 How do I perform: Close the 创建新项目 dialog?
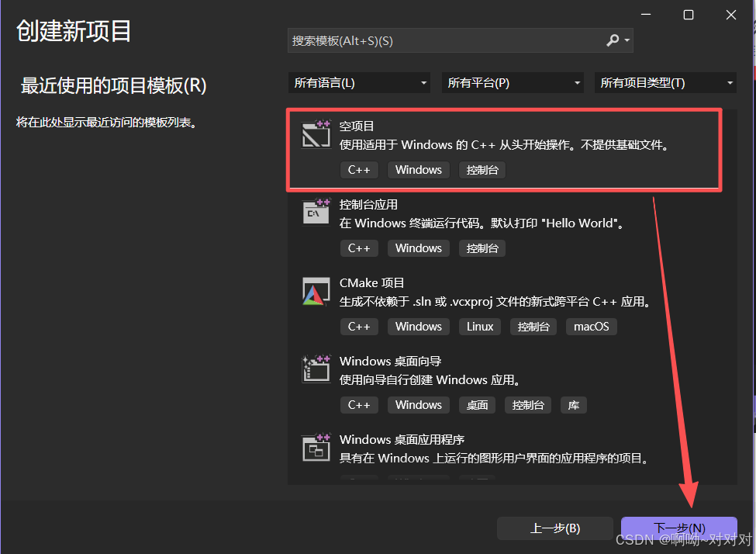(x=731, y=15)
